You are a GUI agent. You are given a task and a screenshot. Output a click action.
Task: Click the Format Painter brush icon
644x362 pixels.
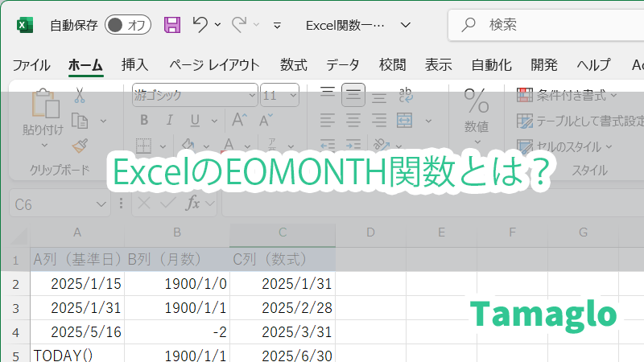click(79, 146)
